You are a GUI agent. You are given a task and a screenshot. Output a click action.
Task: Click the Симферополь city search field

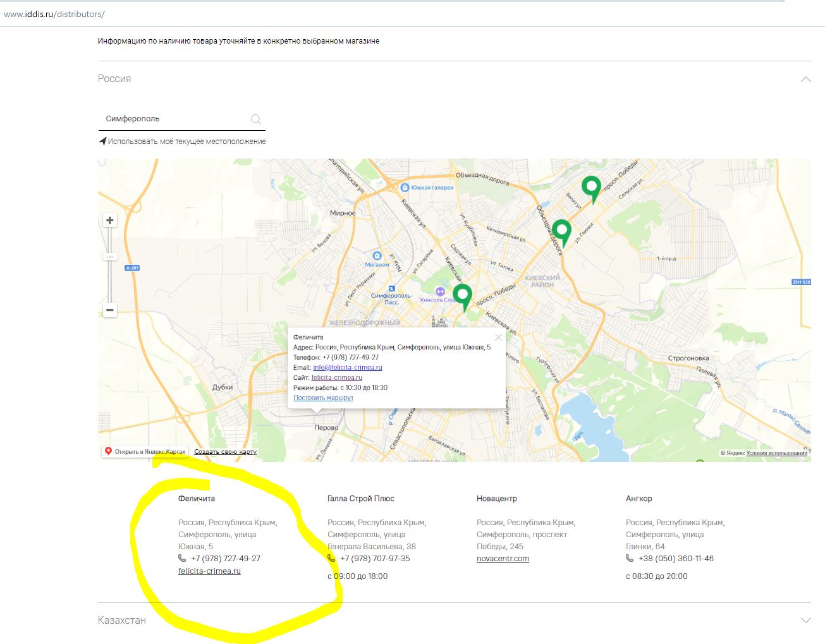click(181, 119)
